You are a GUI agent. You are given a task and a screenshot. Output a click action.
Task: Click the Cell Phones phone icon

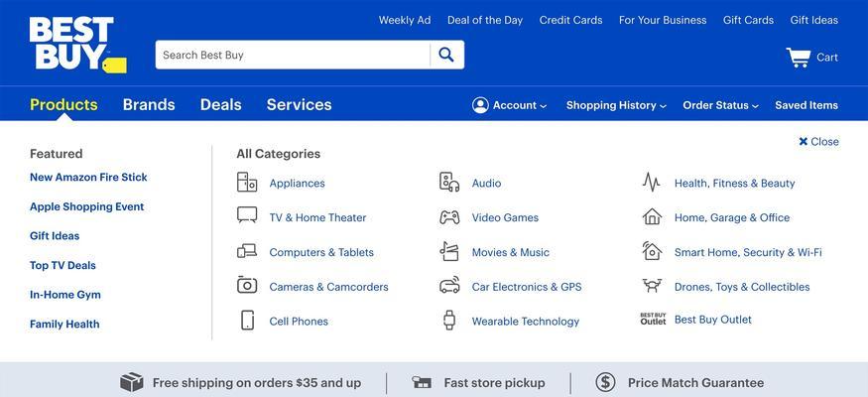coord(247,320)
